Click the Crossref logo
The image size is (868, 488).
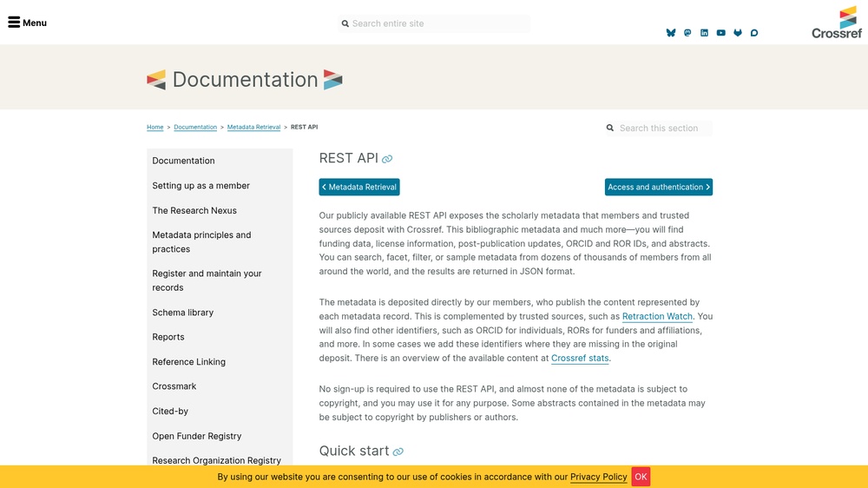pyautogui.click(x=837, y=23)
